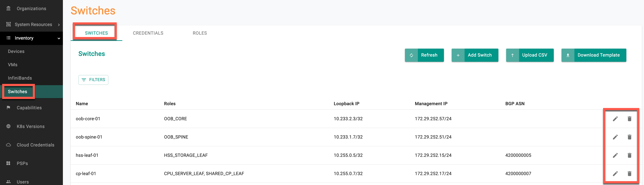Viewport: 644px width, 185px height.
Task: Select the hss-leaf-01 name cell
Action: pyautogui.click(x=87, y=155)
